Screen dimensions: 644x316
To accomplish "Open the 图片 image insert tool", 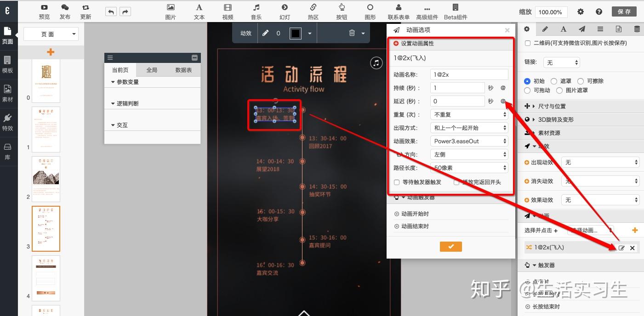I will click(171, 11).
